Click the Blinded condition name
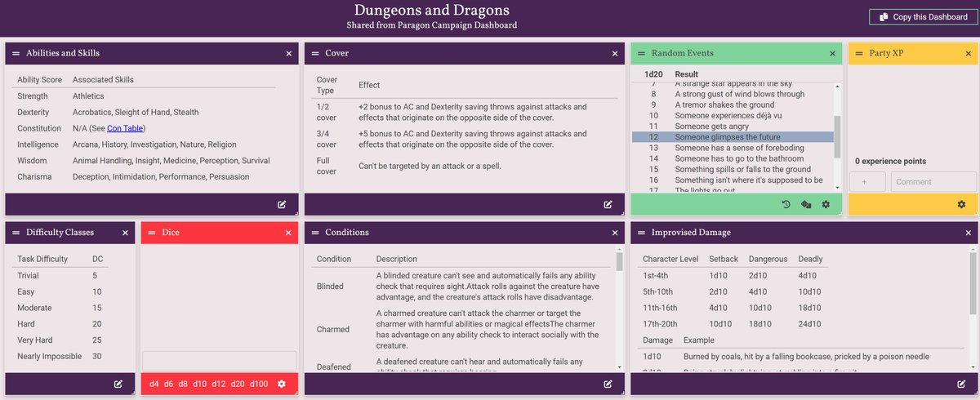 tap(330, 287)
